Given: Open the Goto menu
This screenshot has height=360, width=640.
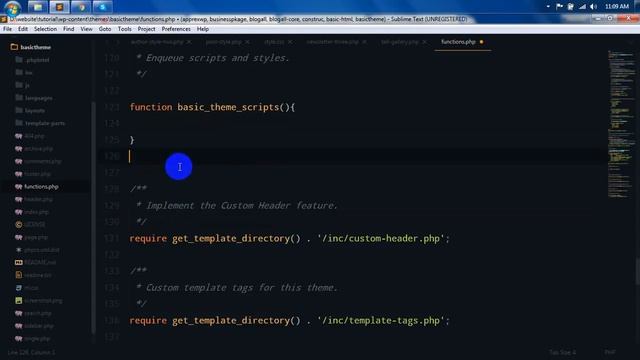Looking at the screenshot, I should (x=105, y=29).
